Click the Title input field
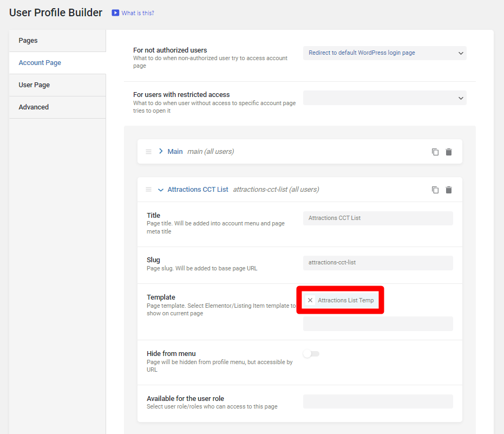 pyautogui.click(x=378, y=218)
